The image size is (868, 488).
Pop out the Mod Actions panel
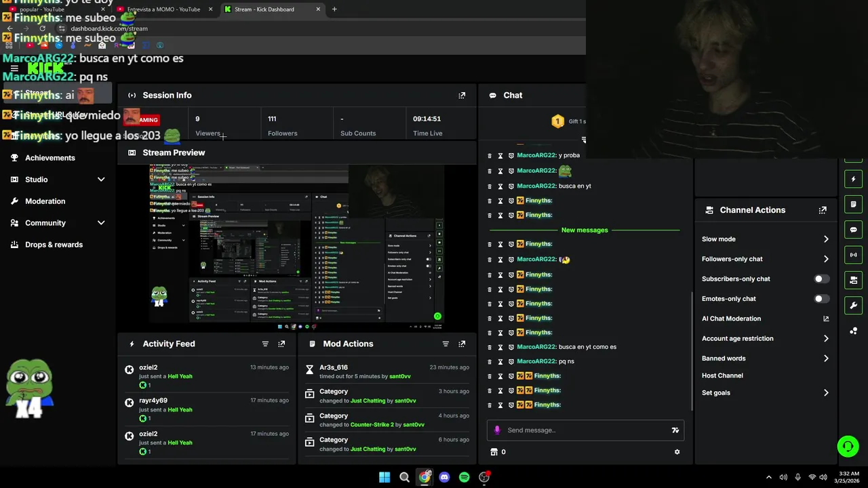point(462,344)
